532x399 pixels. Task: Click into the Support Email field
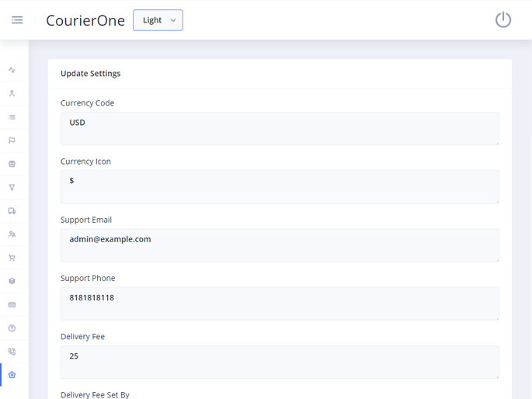tap(280, 245)
